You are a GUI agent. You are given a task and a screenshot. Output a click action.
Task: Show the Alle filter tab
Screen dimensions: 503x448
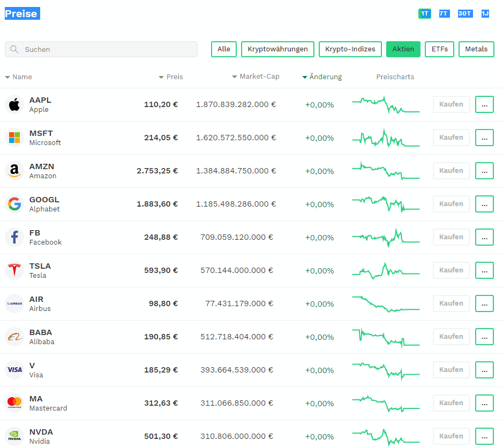(x=224, y=49)
